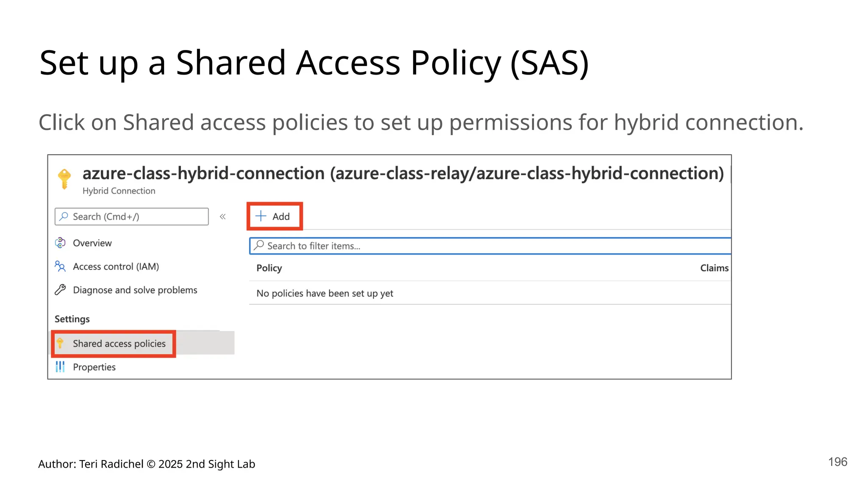868x488 pixels.
Task: Click the key icon beside Shared access policies
Action: pyautogui.click(x=60, y=343)
